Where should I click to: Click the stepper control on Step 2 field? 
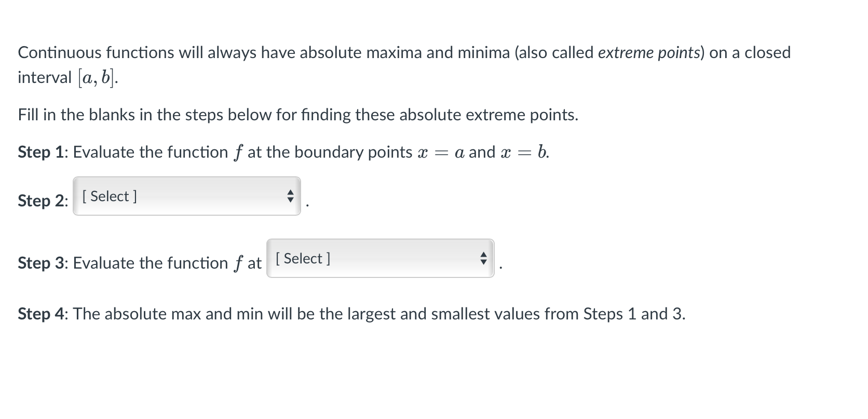point(291,197)
